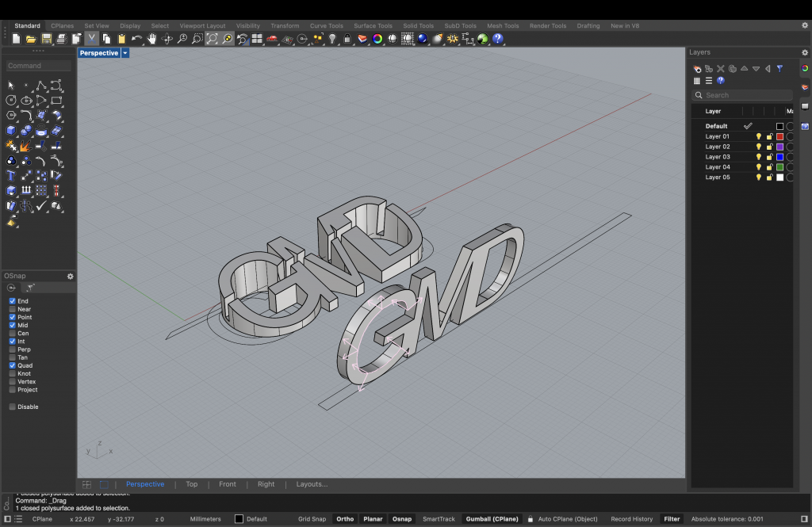Select the Polygon tool in left sidebar
Image resolution: width=812 pixels, height=527 pixels.
click(11, 116)
